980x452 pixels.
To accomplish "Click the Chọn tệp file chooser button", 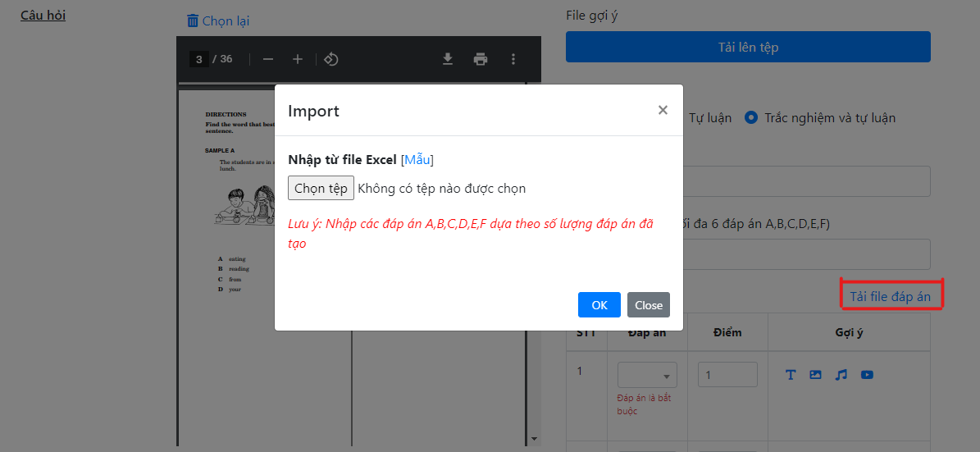I will click(x=321, y=188).
